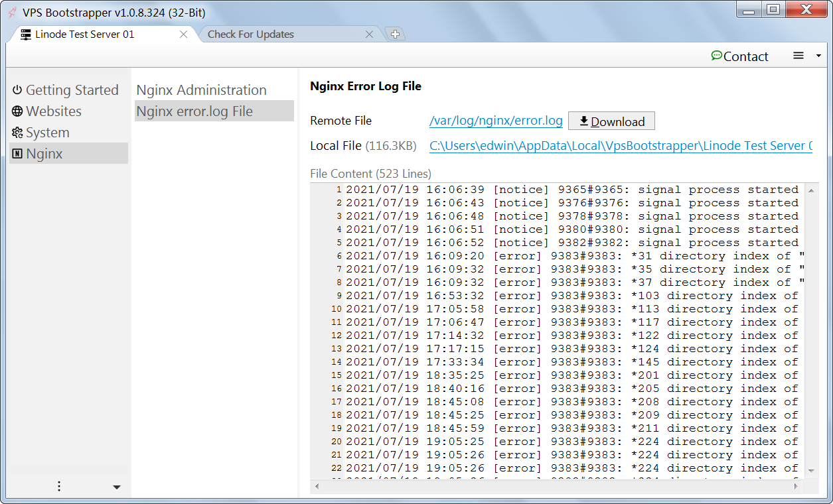Screen dimensions: 833x504
Task: Click the globe icon next to Websites
Action: coord(15,111)
